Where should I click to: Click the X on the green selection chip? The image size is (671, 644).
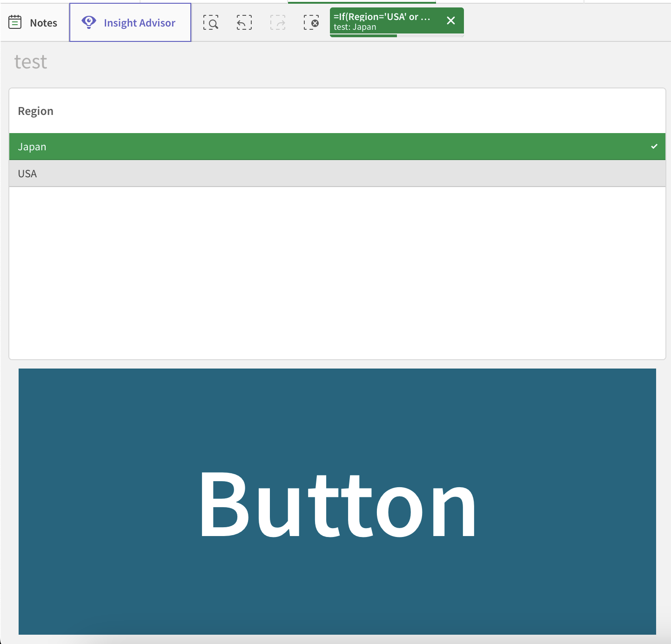point(450,20)
